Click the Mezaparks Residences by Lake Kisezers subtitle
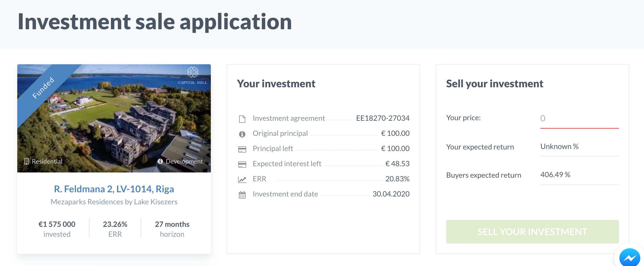This screenshot has width=644, height=266. click(x=114, y=202)
